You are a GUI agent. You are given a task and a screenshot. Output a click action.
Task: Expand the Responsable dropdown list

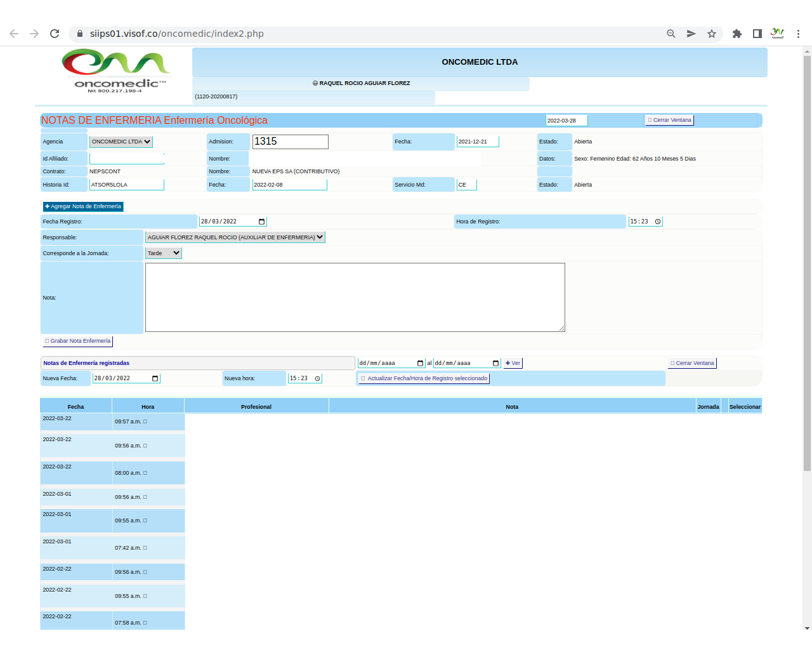pos(235,237)
